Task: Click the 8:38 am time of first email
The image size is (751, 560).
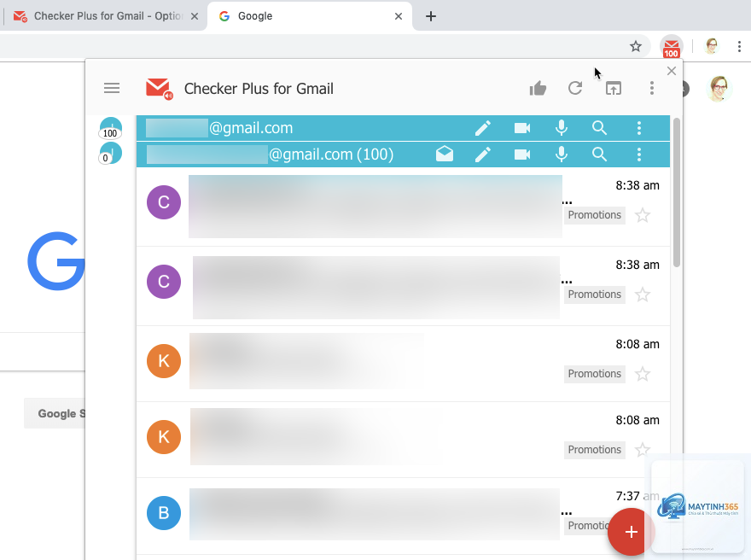Action: [x=637, y=185]
